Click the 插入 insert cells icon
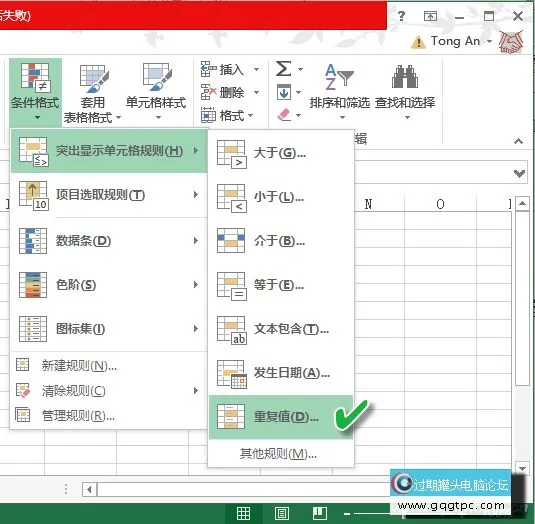This screenshot has width=535, height=524. (208, 69)
